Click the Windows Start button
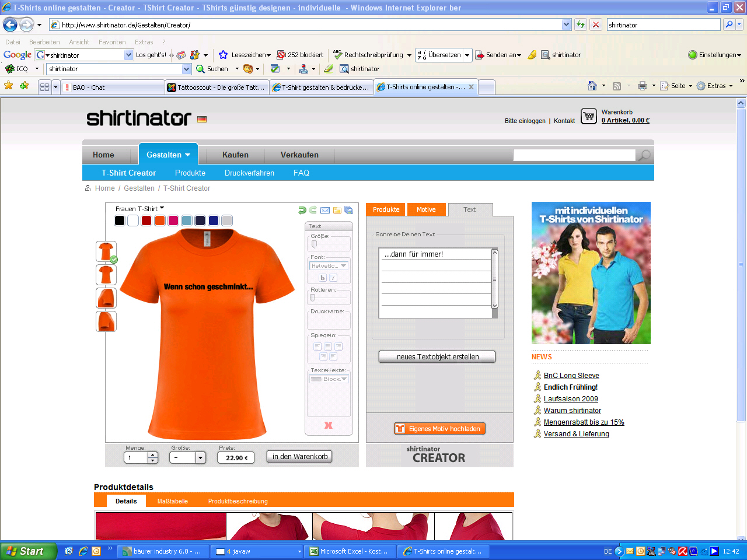This screenshot has height=560, width=747. pos(28,551)
